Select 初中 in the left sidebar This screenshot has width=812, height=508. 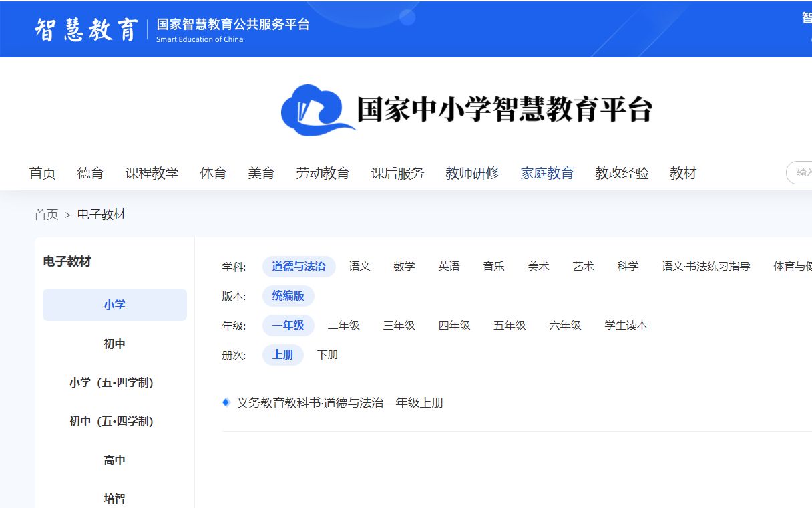point(114,344)
